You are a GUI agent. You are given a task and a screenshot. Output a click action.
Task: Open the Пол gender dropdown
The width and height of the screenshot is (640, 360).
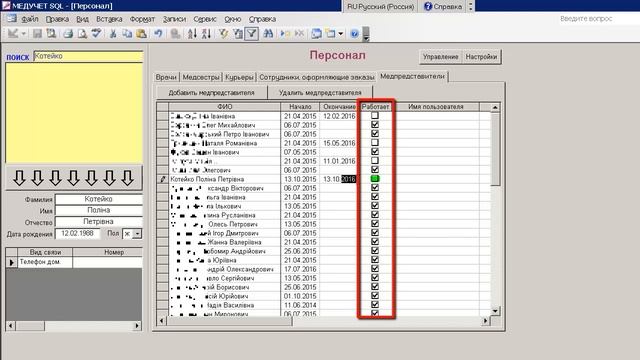[x=138, y=234]
